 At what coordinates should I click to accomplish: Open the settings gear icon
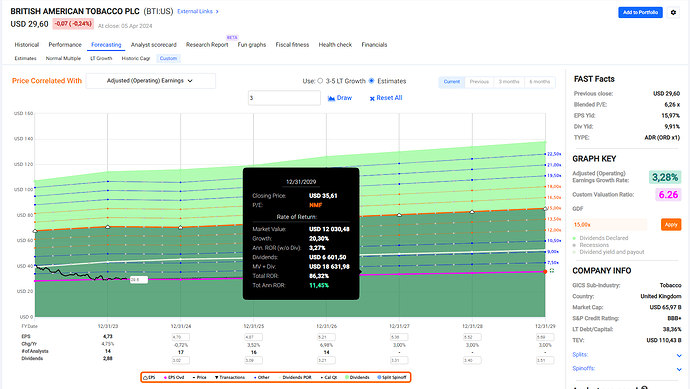673,12
